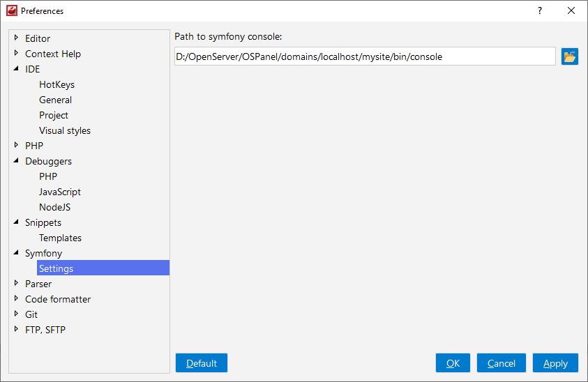
Task: Expand the top-level PHP node arrow
Action: point(16,145)
